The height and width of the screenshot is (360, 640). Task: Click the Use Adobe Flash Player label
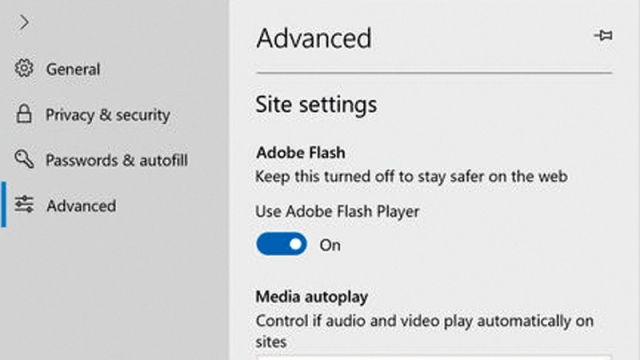(x=337, y=211)
